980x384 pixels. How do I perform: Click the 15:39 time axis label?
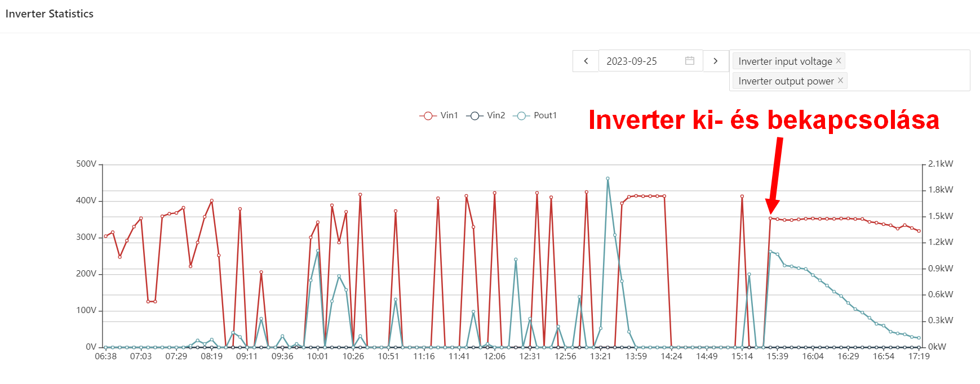[778, 356]
